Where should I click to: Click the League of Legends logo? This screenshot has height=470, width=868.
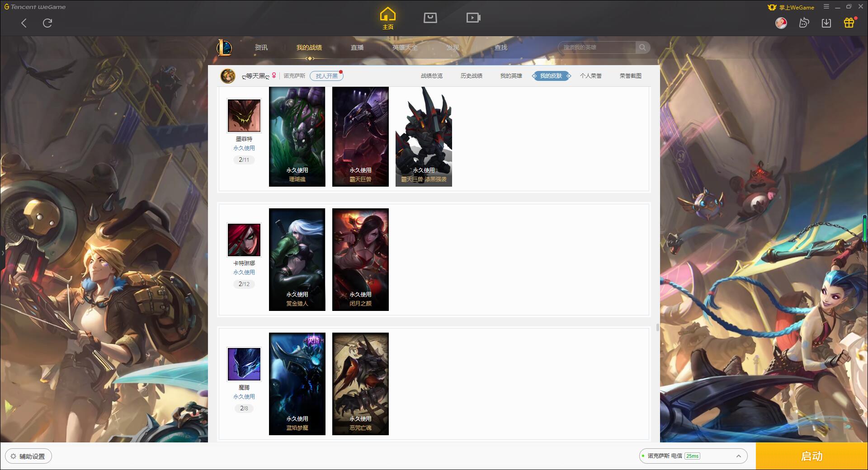point(225,47)
